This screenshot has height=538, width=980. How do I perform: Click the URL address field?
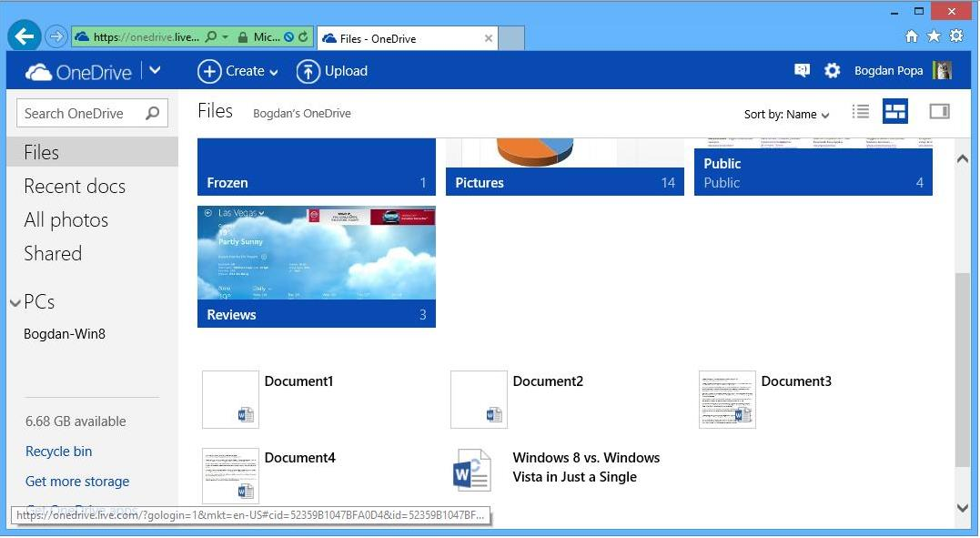click(x=146, y=37)
